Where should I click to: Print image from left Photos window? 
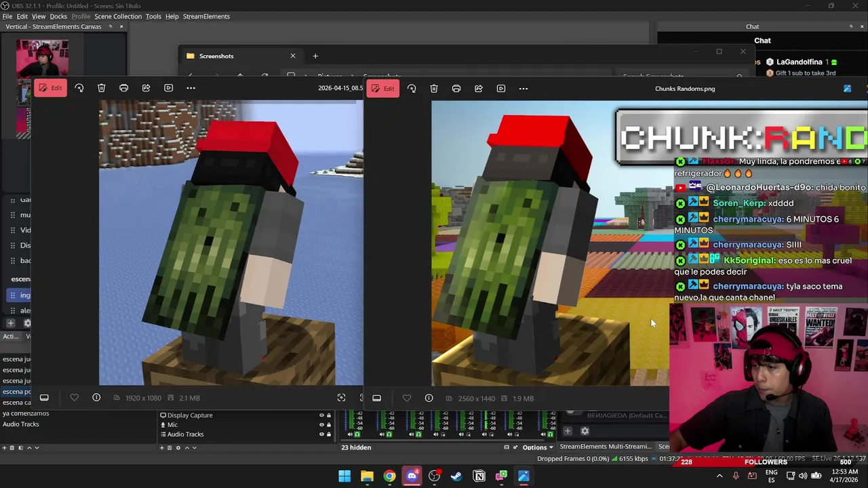click(123, 88)
